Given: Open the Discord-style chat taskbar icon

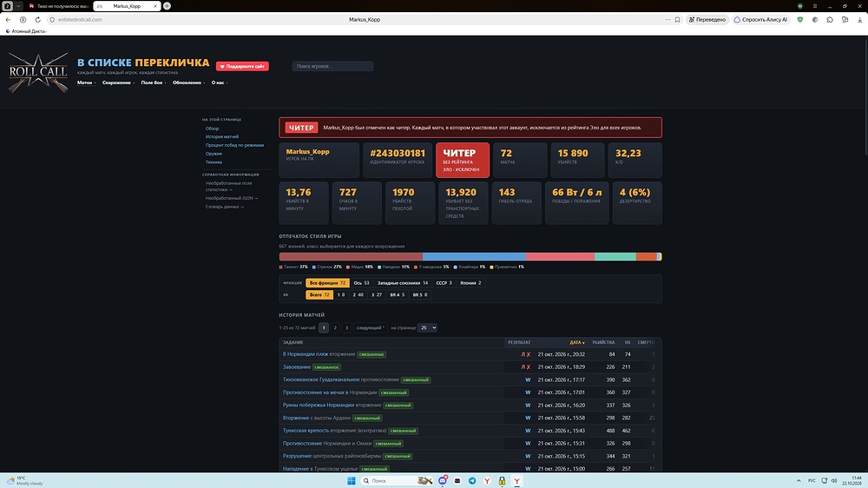Looking at the screenshot, I should click(x=443, y=480).
